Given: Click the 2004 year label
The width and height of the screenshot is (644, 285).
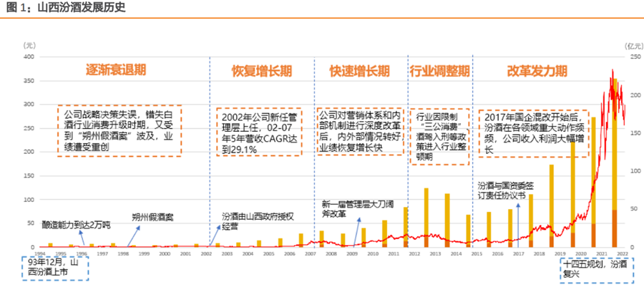Looking at the screenshot, I should 248,254.
